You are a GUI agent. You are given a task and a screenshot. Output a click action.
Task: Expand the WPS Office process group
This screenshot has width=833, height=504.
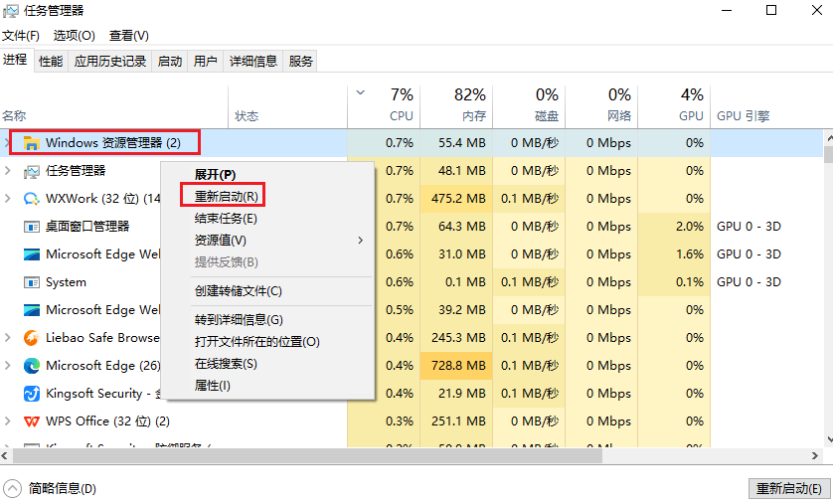pyautogui.click(x=7, y=420)
